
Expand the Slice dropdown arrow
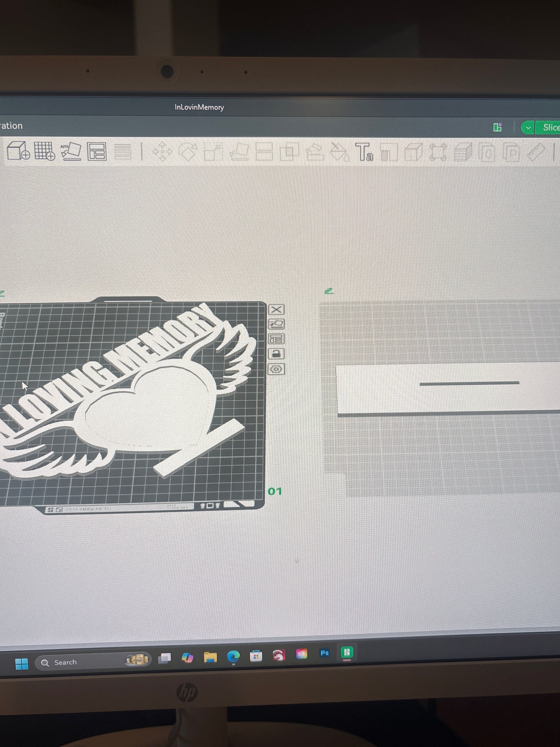point(528,128)
